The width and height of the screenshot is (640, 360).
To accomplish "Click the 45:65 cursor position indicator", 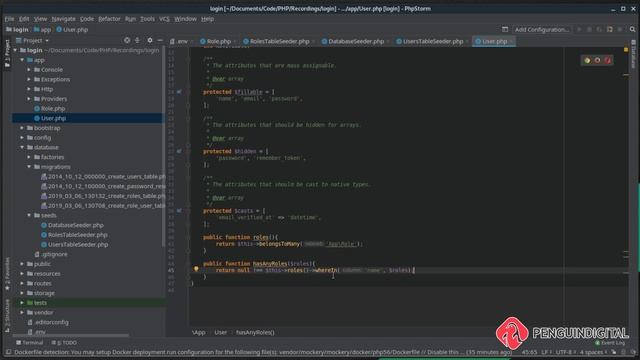I will [529, 352].
